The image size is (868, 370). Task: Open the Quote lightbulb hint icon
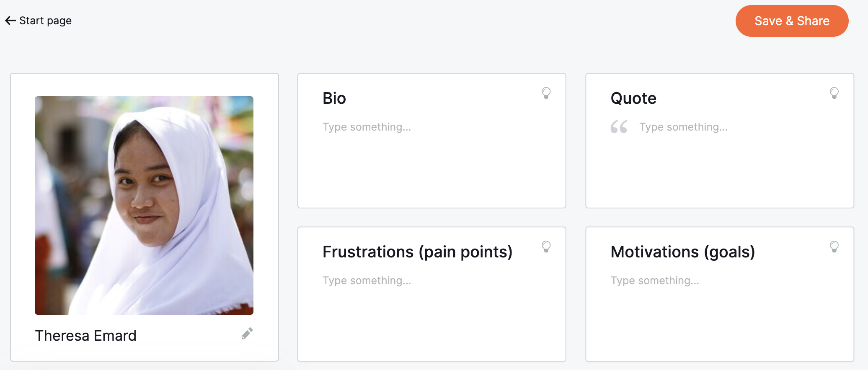[x=834, y=93]
